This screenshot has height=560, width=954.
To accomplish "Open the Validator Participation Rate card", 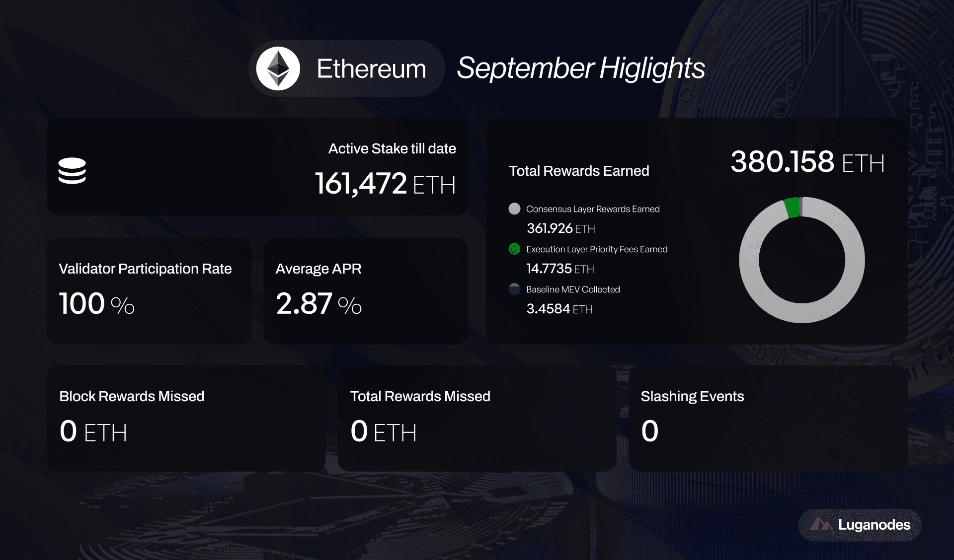I will click(149, 291).
